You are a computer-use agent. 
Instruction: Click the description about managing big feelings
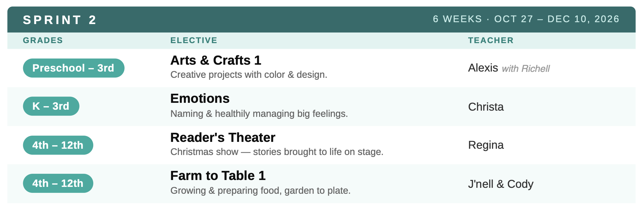(259, 113)
